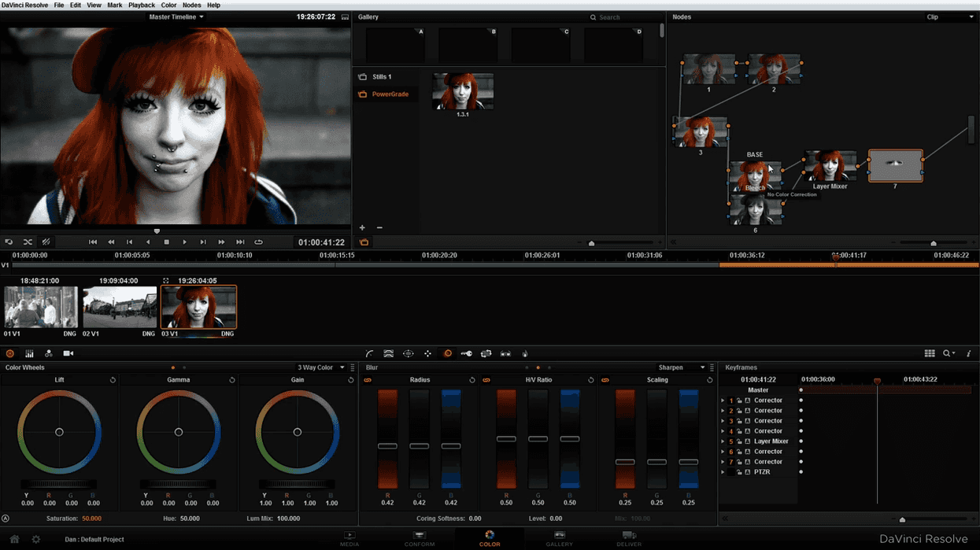
Task: Expand the PTZR keyframe track
Action: click(x=723, y=472)
